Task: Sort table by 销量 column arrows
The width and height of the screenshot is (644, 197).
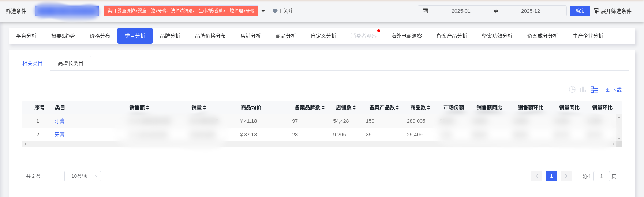Action: (205, 108)
